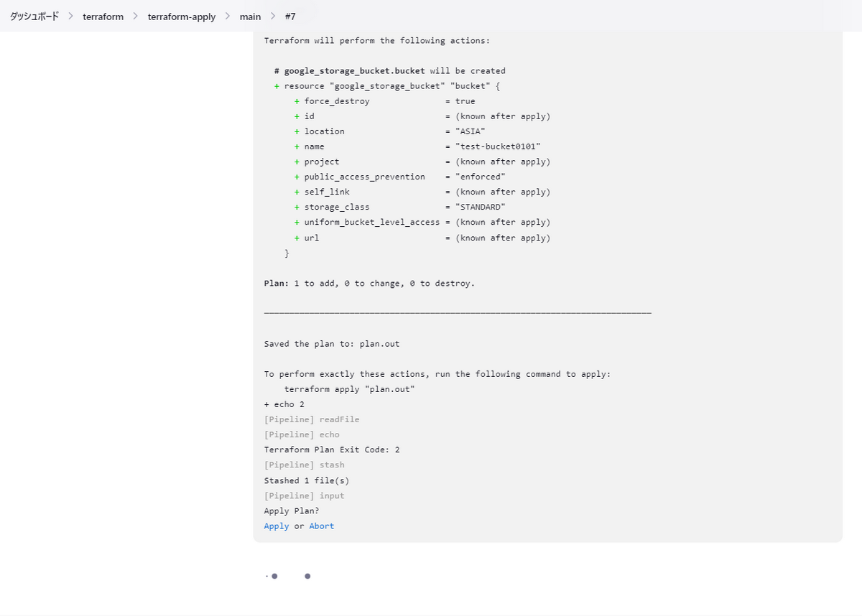
Task: Select the terraform apply "plan.out" command
Action: pyautogui.click(x=350, y=389)
